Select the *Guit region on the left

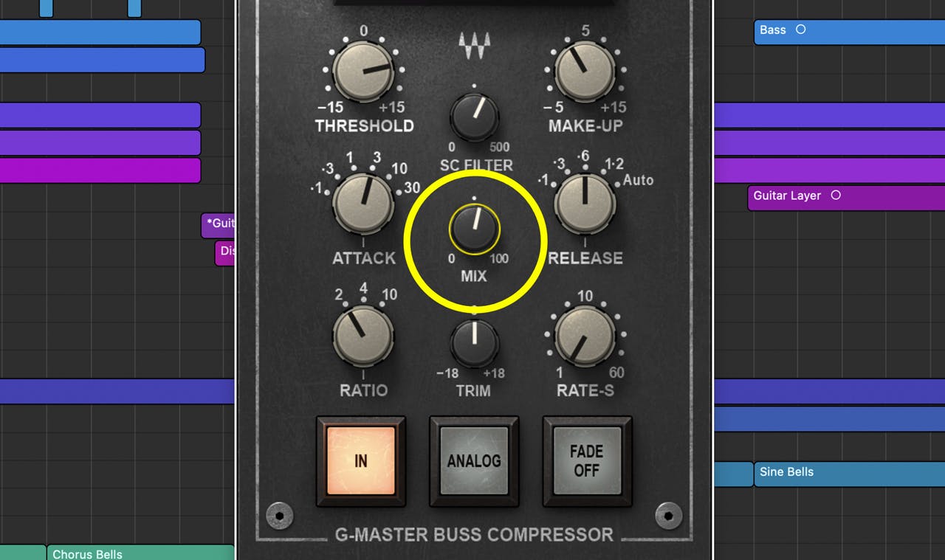[218, 226]
